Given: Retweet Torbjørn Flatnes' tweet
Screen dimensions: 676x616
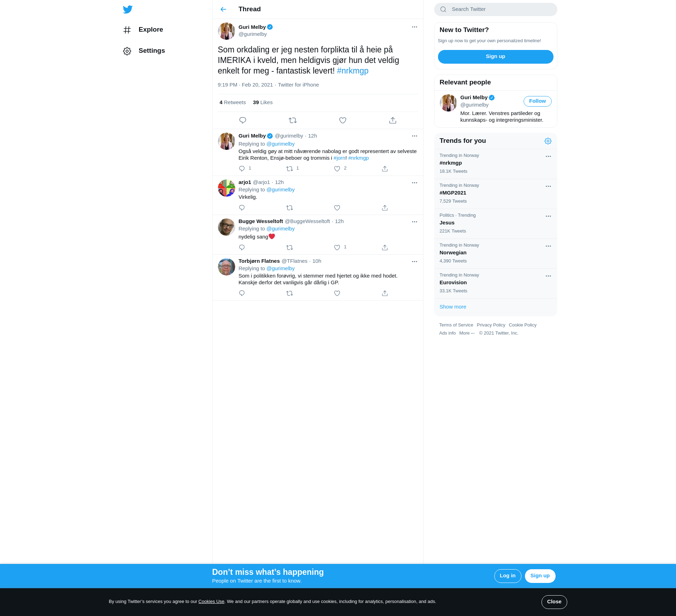Looking at the screenshot, I should coord(289,293).
